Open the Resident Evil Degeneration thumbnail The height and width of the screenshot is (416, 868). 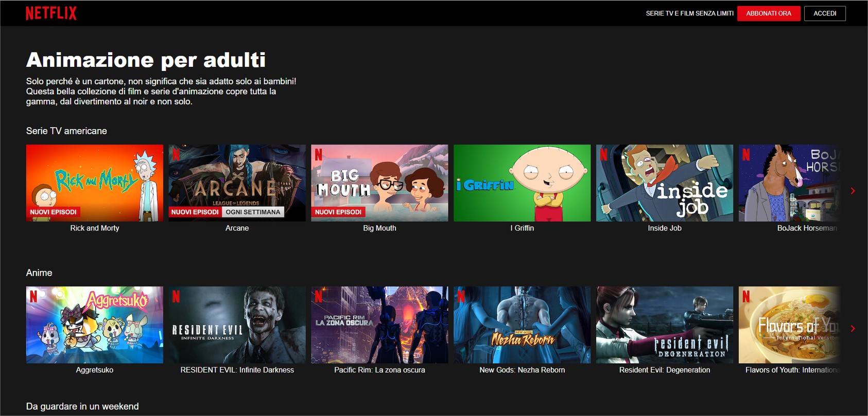pyautogui.click(x=664, y=324)
